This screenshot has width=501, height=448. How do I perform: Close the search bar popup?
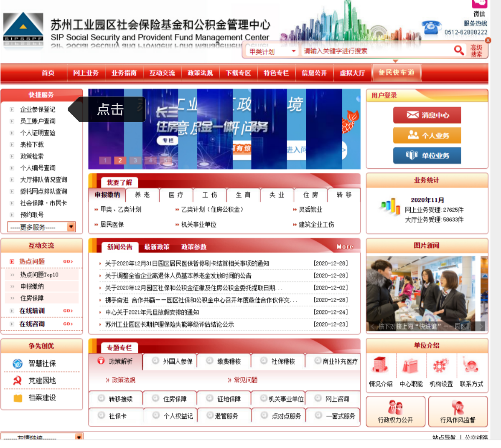[488, 40]
